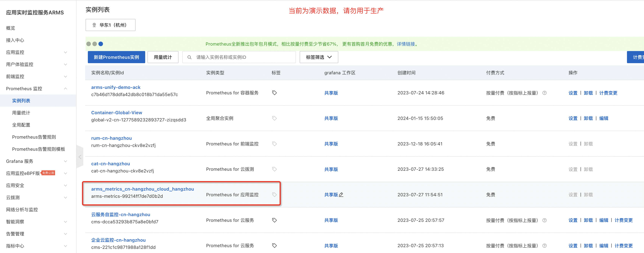Open 用量统计 sidebar item
Viewport: 644px width, 253px height.
tap(21, 113)
